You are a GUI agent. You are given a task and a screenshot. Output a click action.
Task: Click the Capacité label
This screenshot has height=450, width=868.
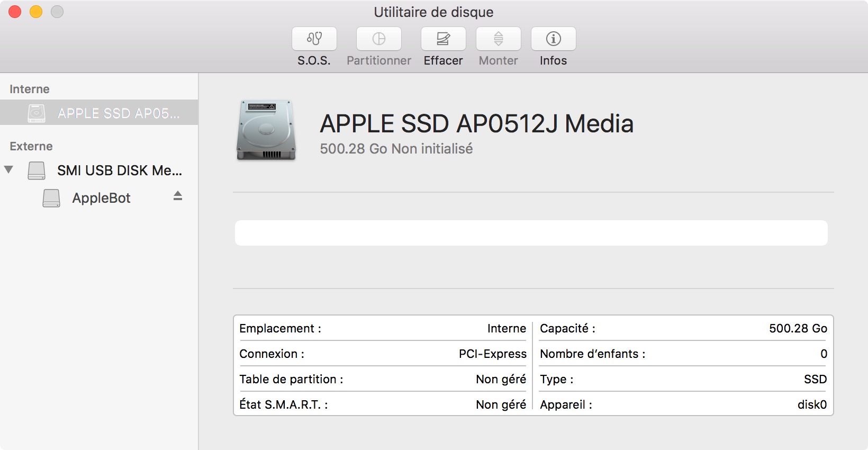coord(567,328)
